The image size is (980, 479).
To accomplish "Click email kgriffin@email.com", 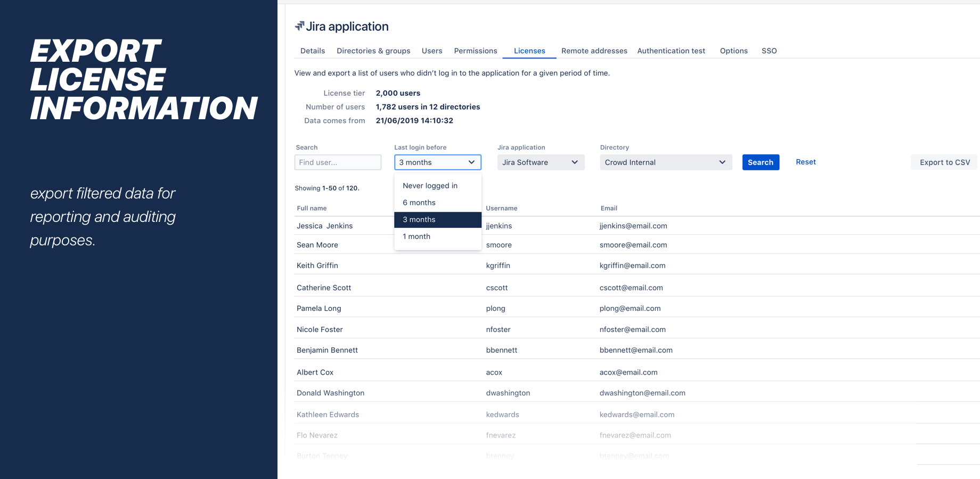I will click(633, 266).
